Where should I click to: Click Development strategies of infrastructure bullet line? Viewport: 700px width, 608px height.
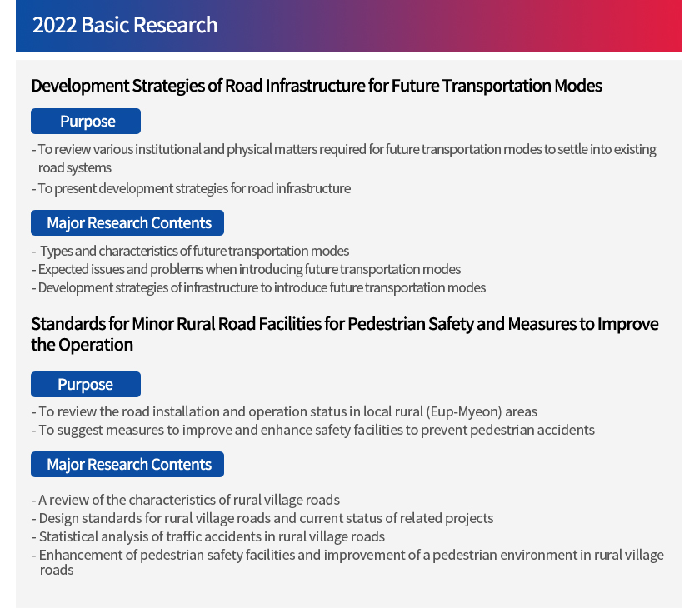259,287
